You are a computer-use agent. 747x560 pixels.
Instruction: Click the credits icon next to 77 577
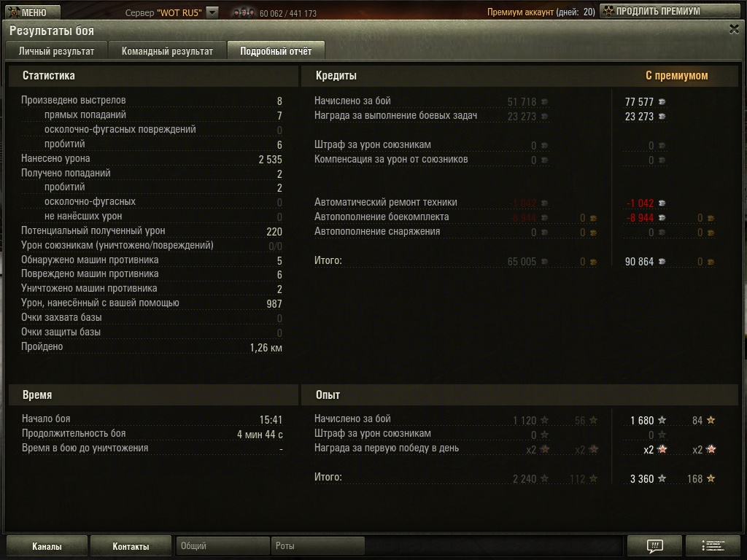(662, 102)
